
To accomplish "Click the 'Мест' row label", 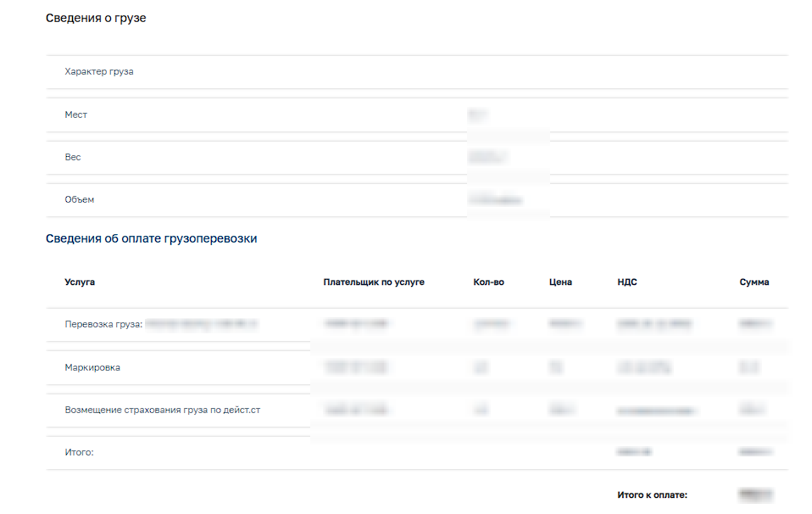I will point(76,115).
